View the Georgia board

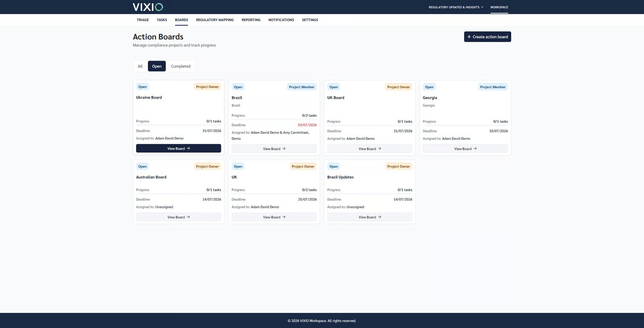pyautogui.click(x=465, y=149)
